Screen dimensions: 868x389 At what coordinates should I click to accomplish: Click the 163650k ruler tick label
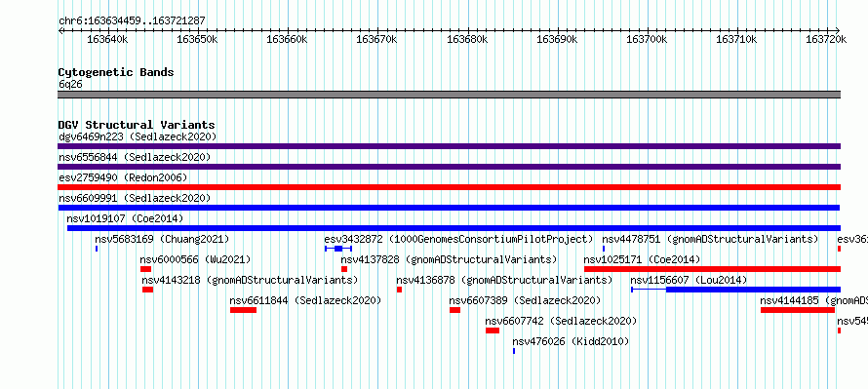click(198, 39)
